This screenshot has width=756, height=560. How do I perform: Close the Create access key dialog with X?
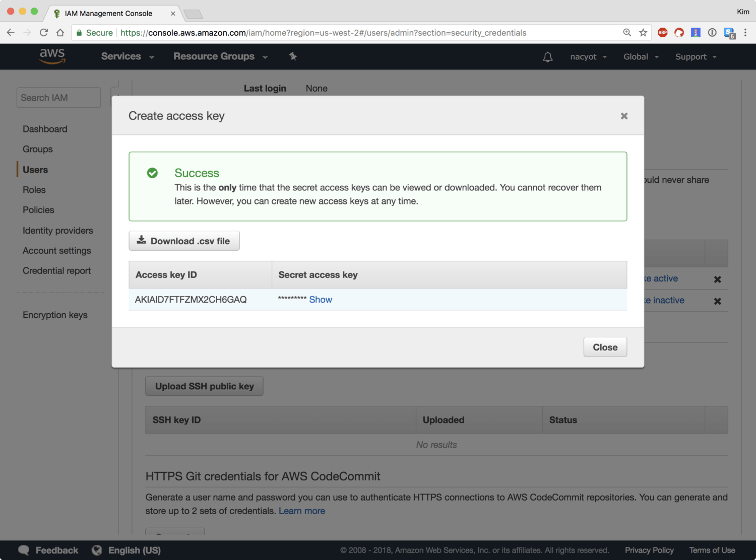pyautogui.click(x=624, y=116)
